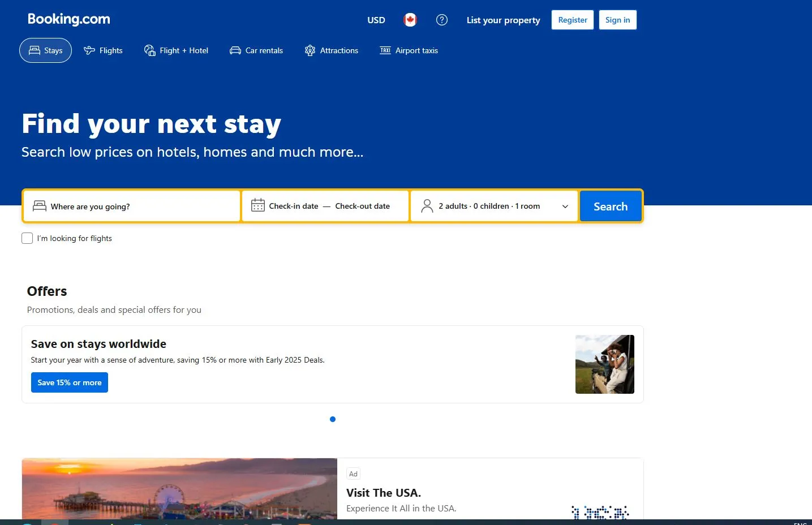
Task: Click the bed icon in destination field
Action: (x=40, y=206)
